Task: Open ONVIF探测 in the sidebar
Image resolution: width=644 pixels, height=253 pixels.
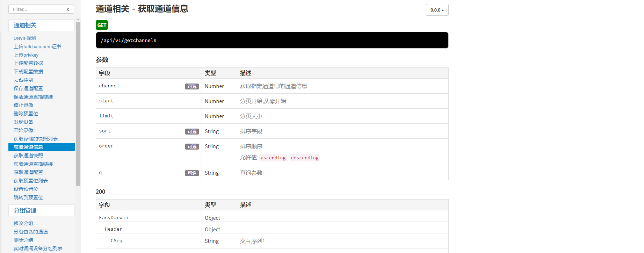Action: (x=25, y=38)
